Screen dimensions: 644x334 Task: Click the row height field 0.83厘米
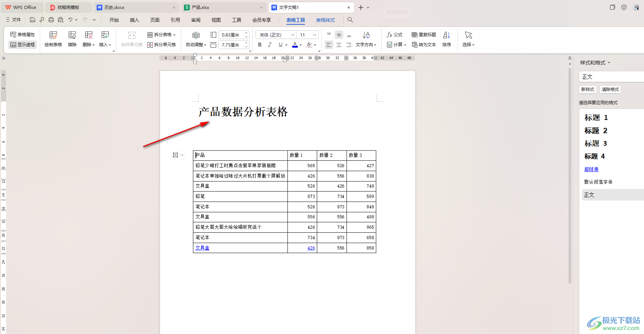tap(231, 35)
